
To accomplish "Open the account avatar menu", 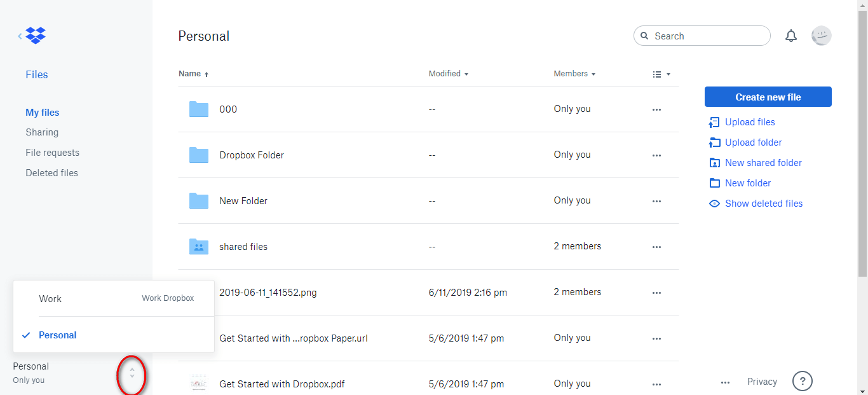I will [x=822, y=36].
